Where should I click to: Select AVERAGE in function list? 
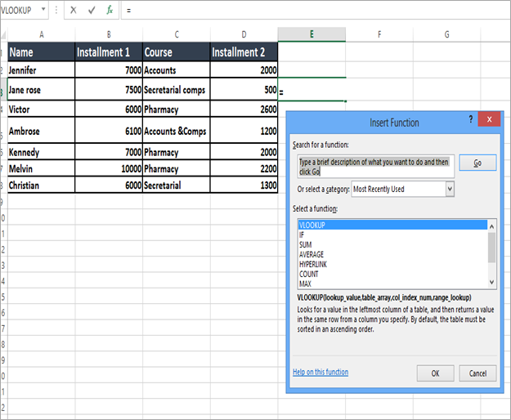coord(392,254)
